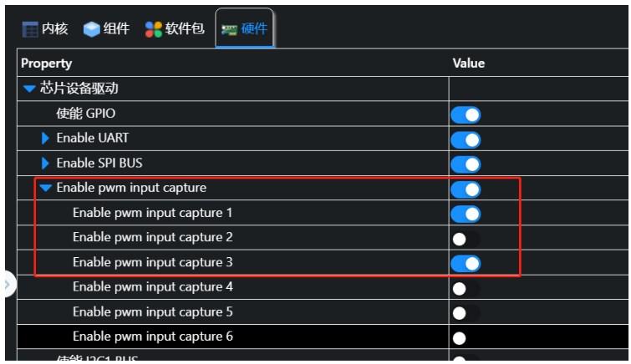Turn off the Enable UART switch
This screenshot has width=631, height=364.
[466, 139]
